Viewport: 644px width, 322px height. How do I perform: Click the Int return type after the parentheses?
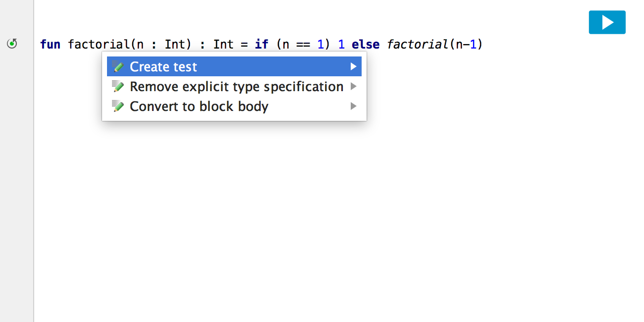click(223, 45)
